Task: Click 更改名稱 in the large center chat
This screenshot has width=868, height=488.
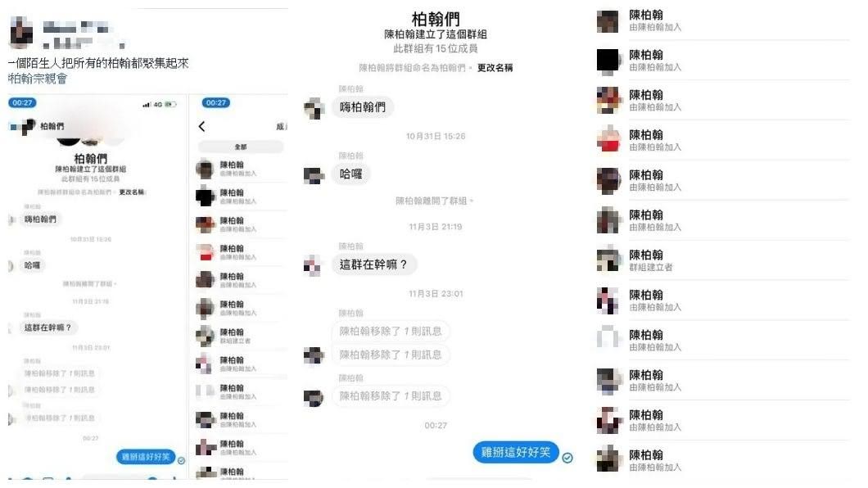Action: [495, 67]
